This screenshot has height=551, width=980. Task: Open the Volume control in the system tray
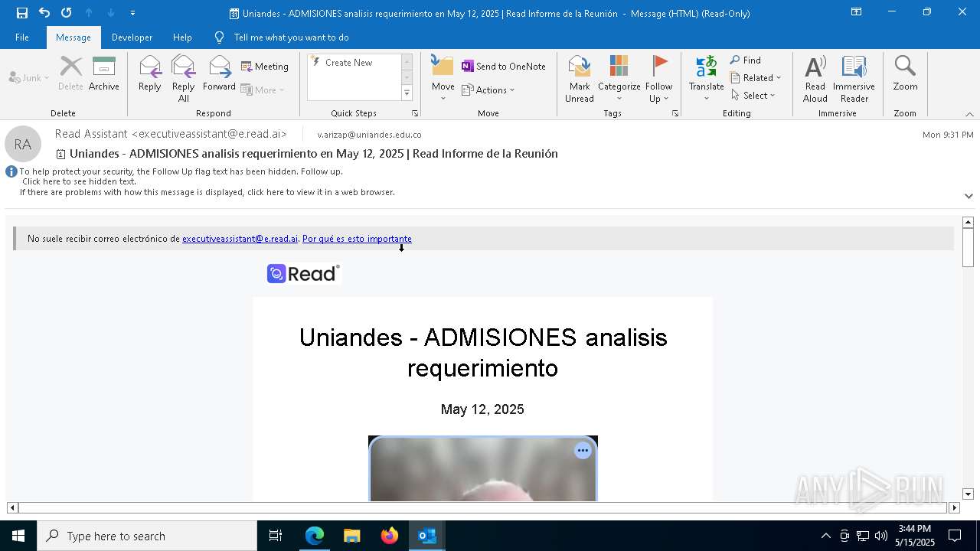coord(880,536)
